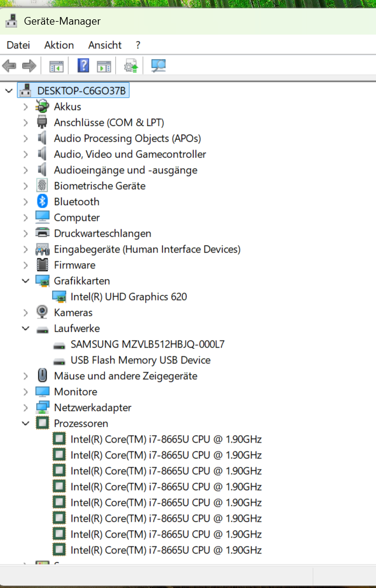Collapse the Grafikkarten category
Viewport: 376px width, 588px height.
(25, 280)
